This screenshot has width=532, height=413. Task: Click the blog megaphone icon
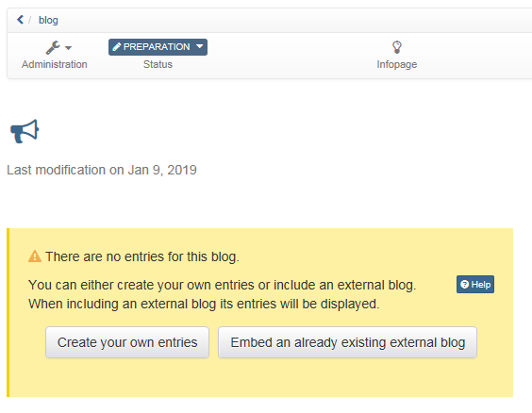[25, 131]
